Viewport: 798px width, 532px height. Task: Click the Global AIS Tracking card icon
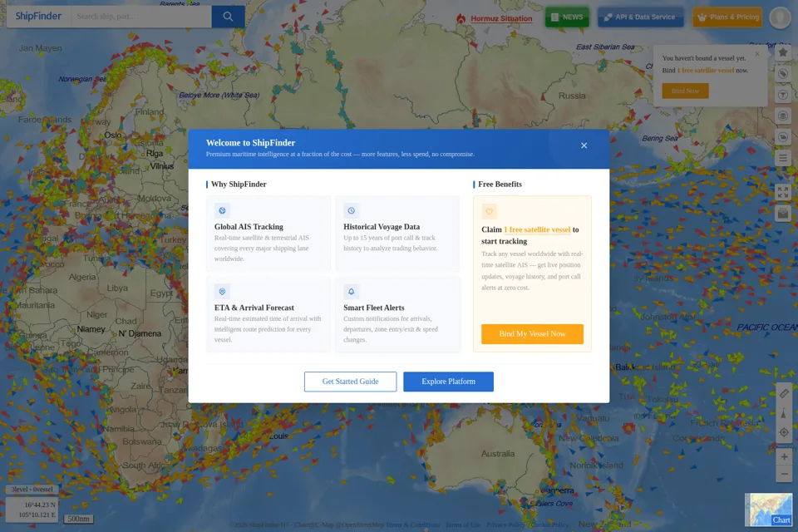point(222,211)
